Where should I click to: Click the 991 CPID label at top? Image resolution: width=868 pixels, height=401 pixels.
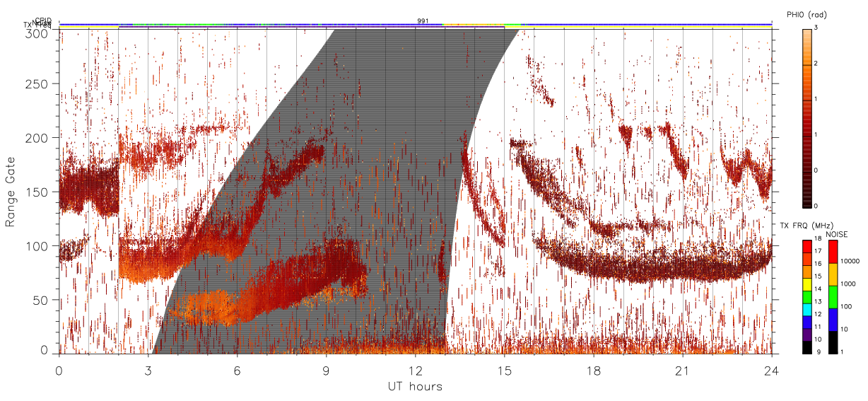423,21
